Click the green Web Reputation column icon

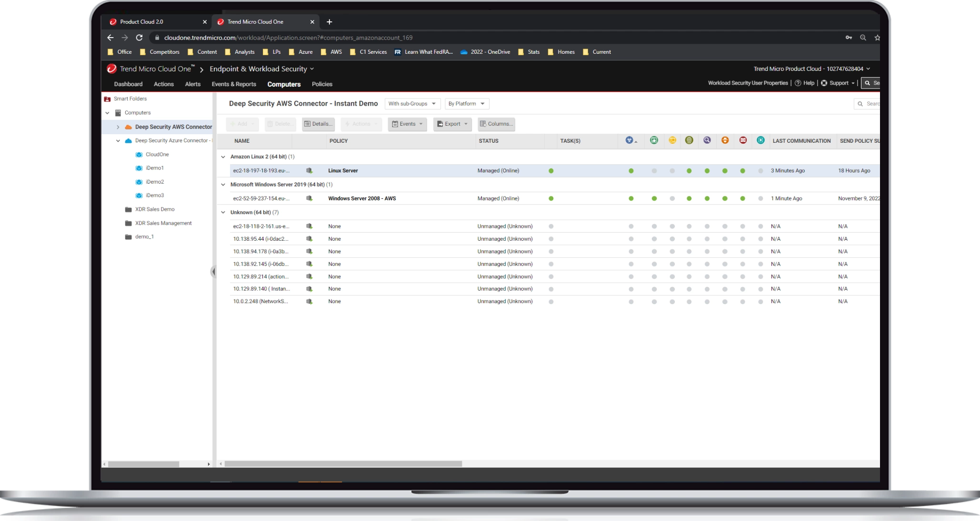click(654, 140)
